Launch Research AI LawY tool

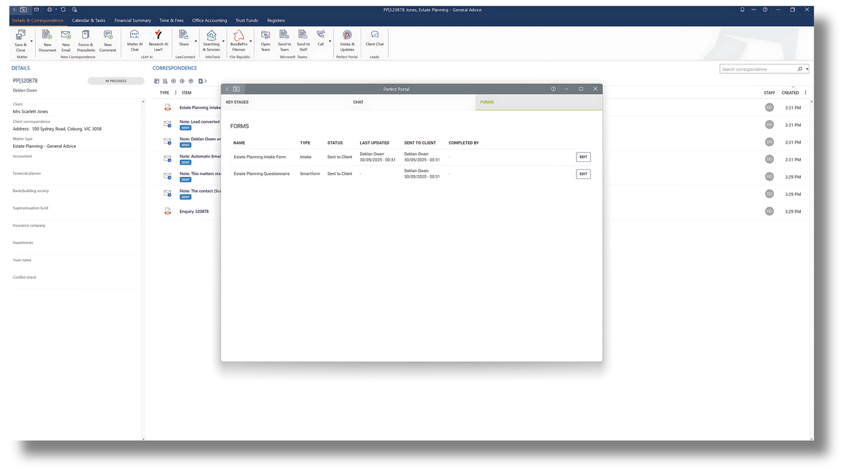158,39
